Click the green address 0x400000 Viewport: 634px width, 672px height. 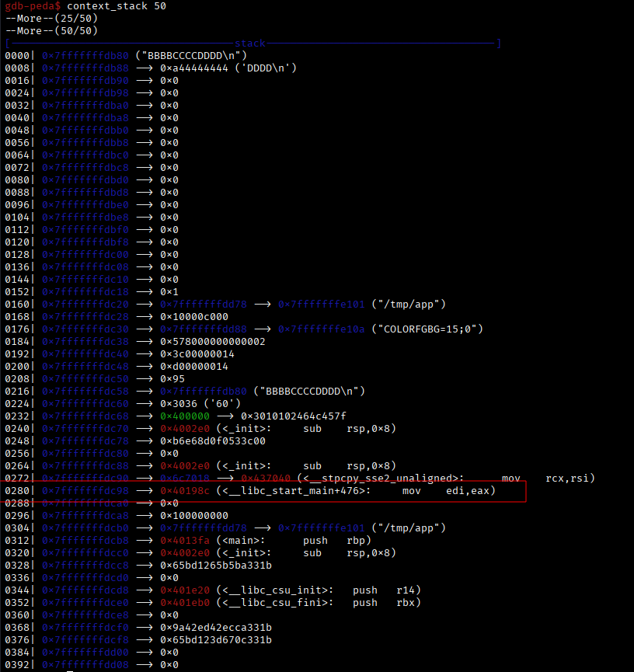(185, 416)
